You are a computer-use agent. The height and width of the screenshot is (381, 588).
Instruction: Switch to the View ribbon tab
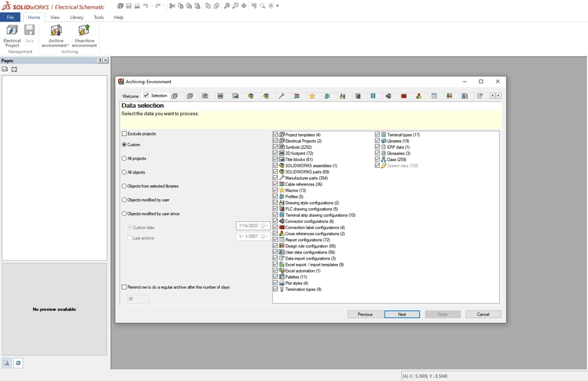[55, 17]
